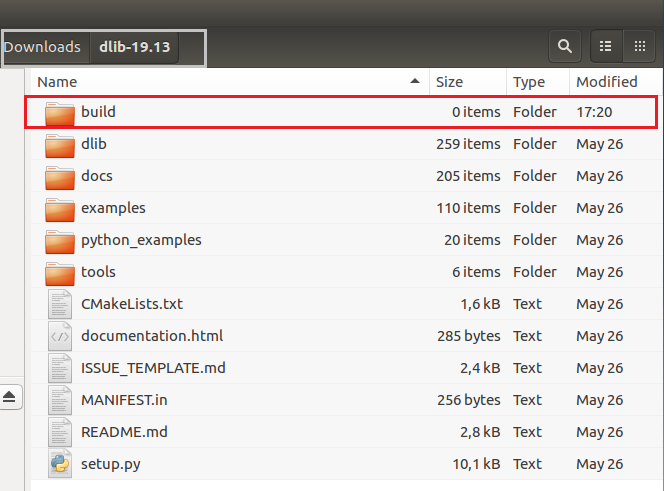Click the dlib-19.13 path bar button
Image resolution: width=664 pixels, height=491 pixels.
(135, 47)
